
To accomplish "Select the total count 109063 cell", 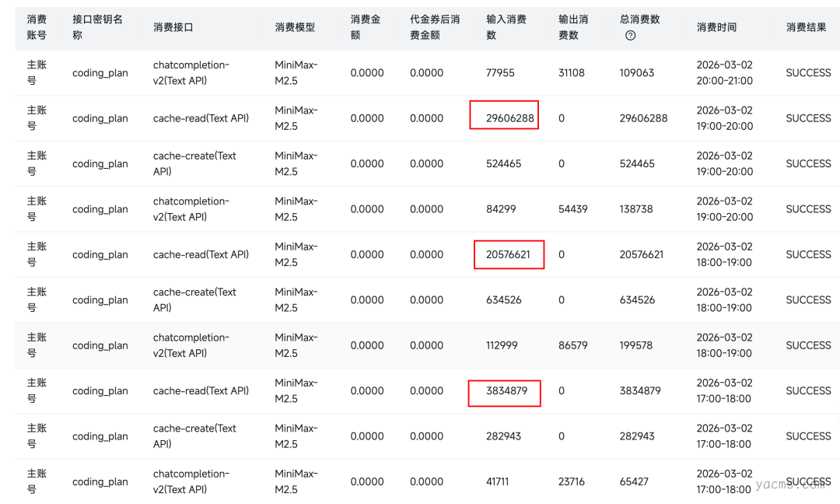I will (x=637, y=73).
